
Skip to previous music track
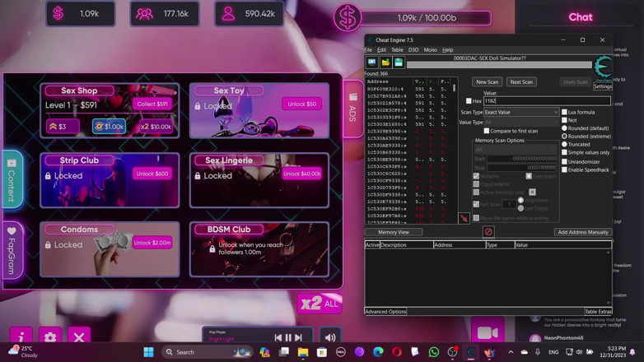point(278,337)
